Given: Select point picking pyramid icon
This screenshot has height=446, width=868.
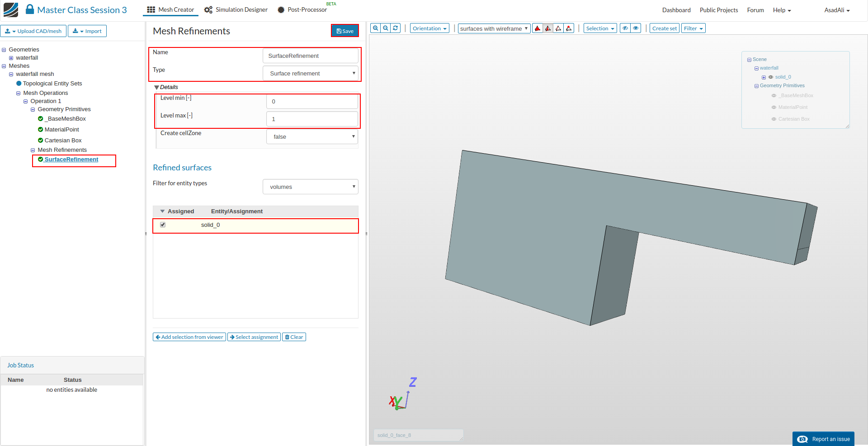Looking at the screenshot, I should (x=569, y=28).
